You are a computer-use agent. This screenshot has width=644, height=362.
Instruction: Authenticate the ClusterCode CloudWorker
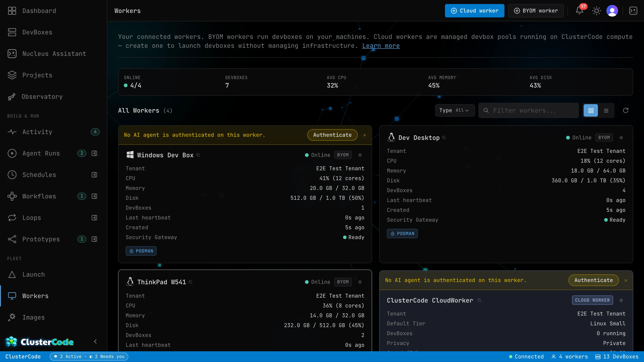tap(593, 280)
